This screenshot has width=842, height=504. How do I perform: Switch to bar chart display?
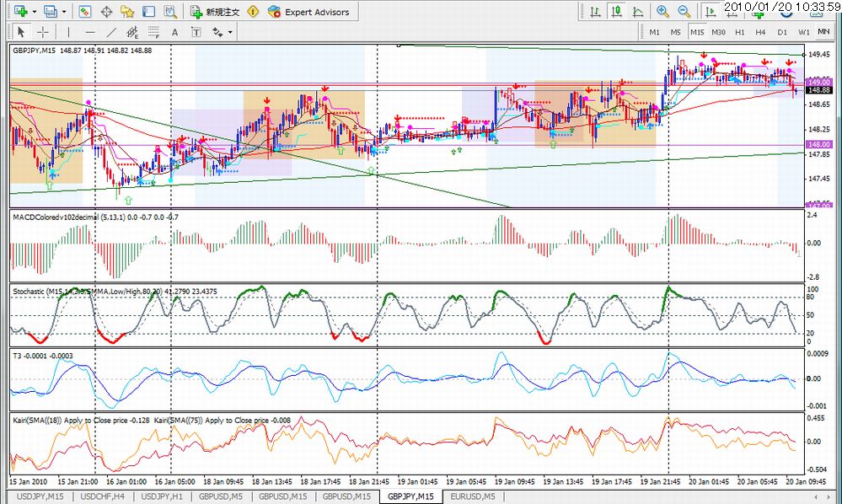595,11
